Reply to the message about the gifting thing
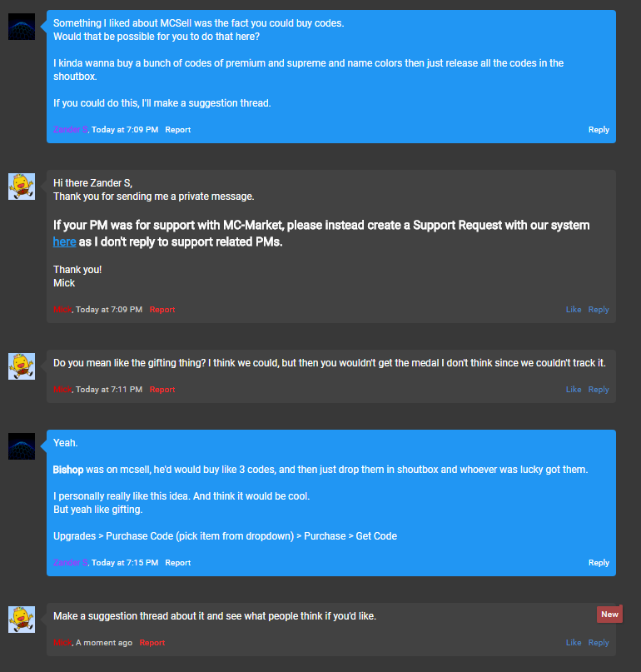This screenshot has height=672, width=641. pos(599,390)
